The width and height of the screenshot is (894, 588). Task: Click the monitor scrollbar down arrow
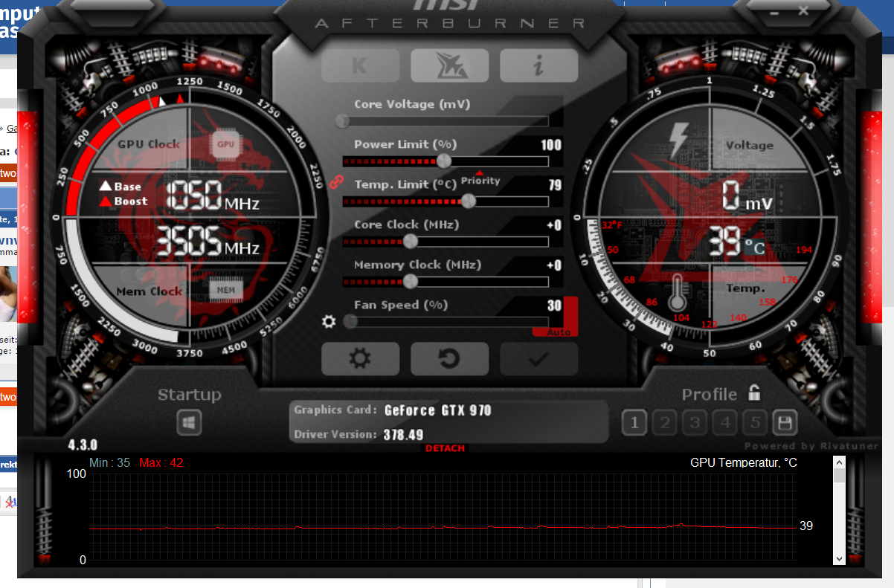839,558
